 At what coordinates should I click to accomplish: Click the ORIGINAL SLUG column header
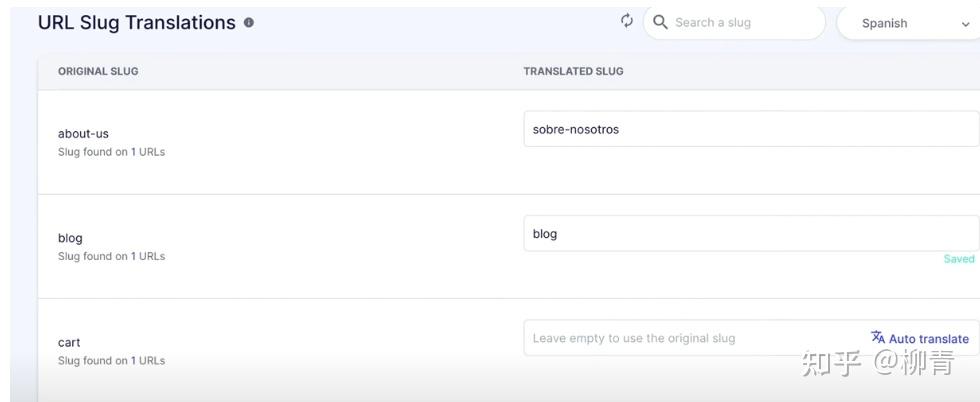pyautogui.click(x=98, y=71)
